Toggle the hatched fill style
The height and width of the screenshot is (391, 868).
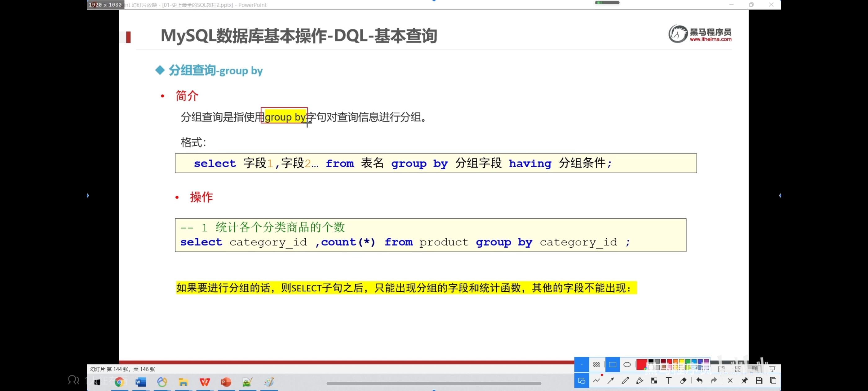(596, 364)
